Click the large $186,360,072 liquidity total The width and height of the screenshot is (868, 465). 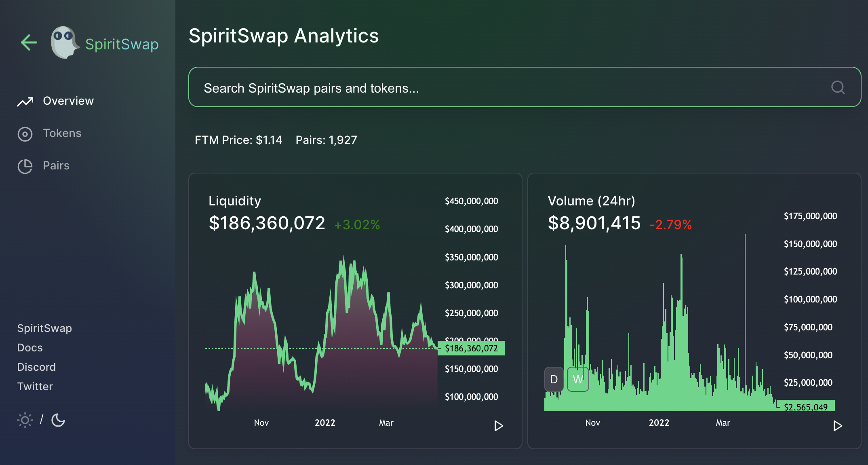coord(267,223)
